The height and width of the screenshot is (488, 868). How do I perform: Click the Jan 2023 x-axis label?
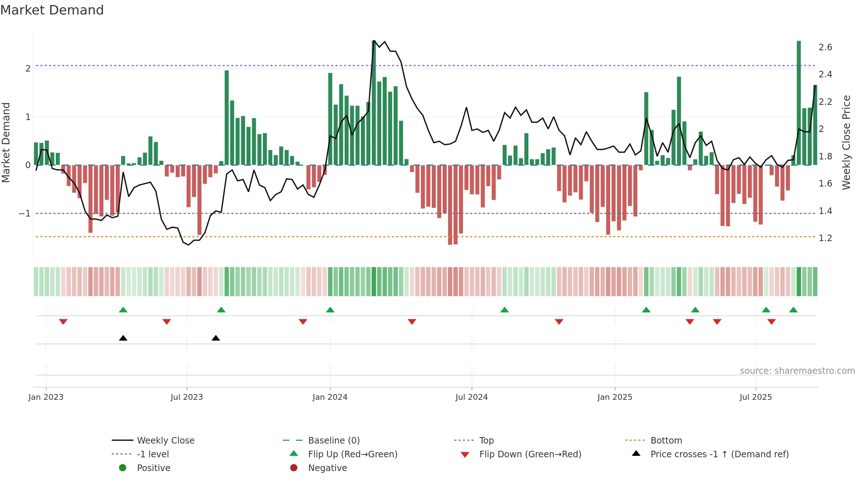pyautogui.click(x=46, y=397)
